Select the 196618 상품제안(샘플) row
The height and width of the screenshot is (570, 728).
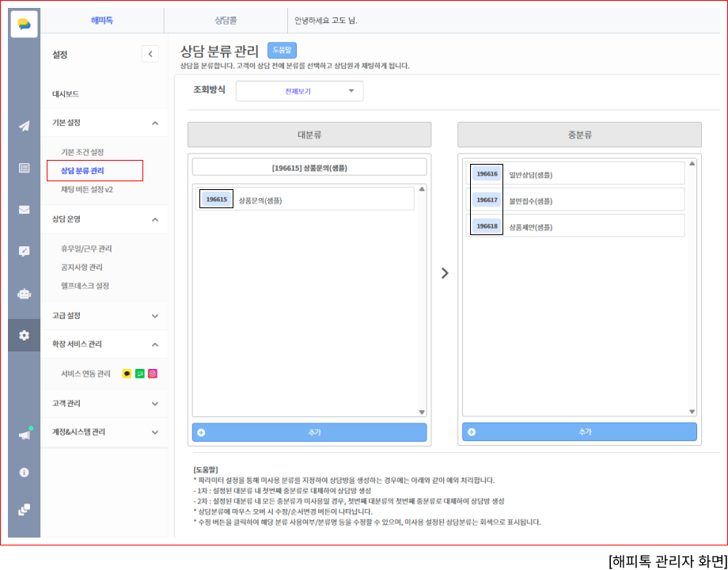[575, 226]
